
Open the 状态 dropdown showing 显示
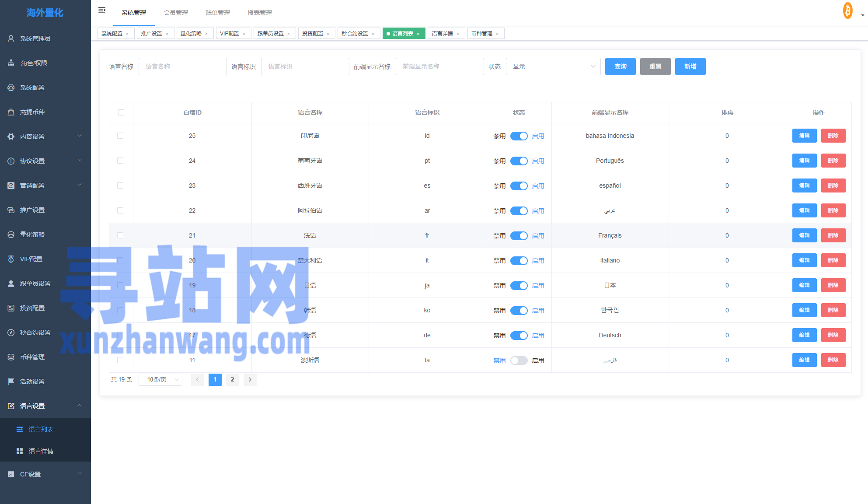click(x=553, y=66)
